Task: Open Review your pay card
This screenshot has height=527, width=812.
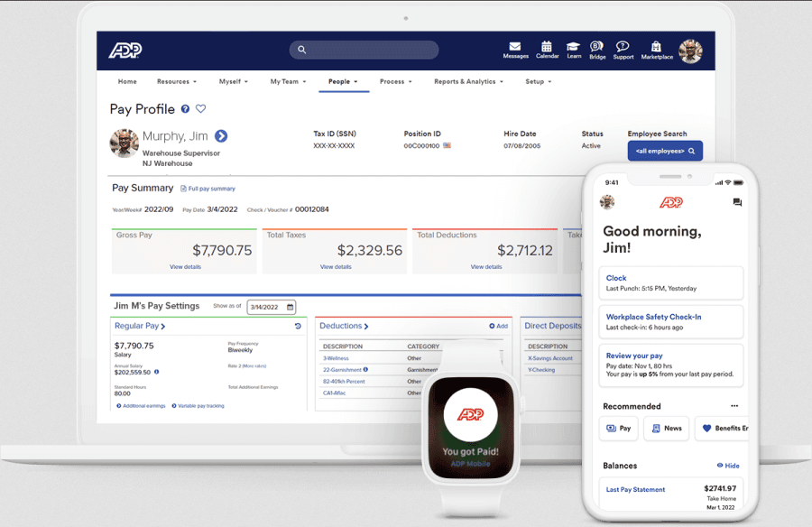Action: 671,365
